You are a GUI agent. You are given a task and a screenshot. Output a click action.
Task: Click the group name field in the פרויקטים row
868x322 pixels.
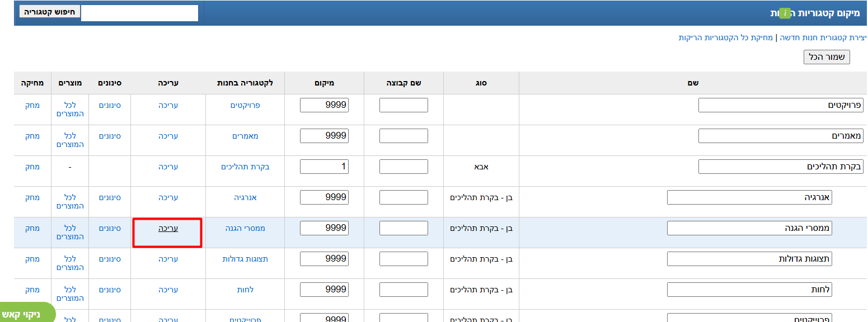pos(403,105)
